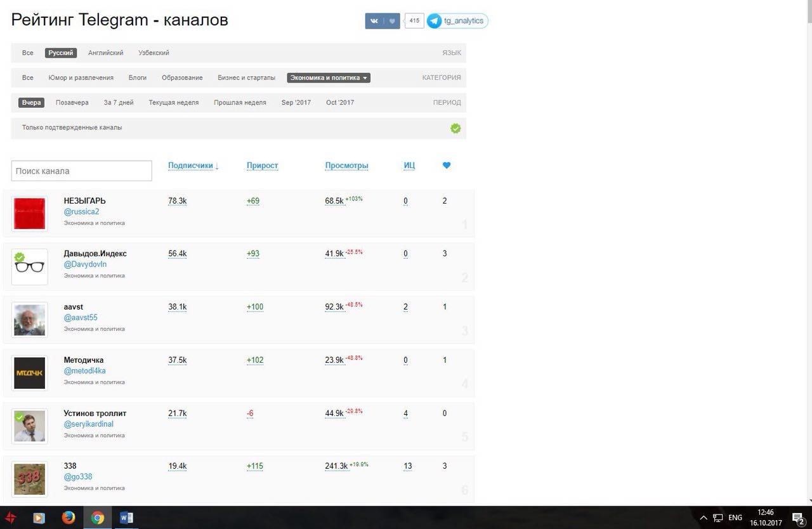This screenshot has width=812, height=529.
Task: Sort by Просмотры column
Action: [x=347, y=166]
